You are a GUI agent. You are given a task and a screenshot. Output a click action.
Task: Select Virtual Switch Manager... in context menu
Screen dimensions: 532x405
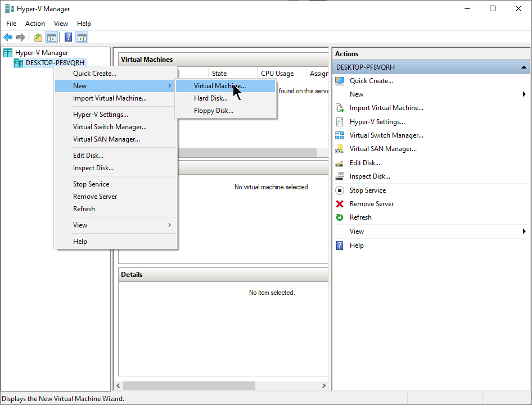click(x=116, y=127)
